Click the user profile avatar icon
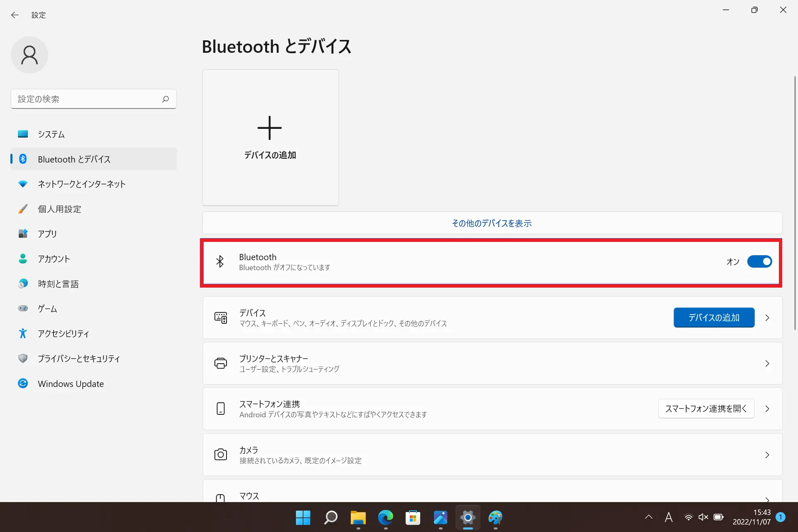The image size is (798, 532). [x=30, y=55]
